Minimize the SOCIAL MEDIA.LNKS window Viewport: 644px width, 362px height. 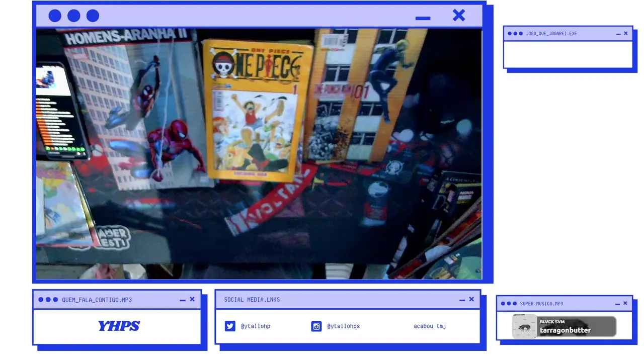click(462, 300)
